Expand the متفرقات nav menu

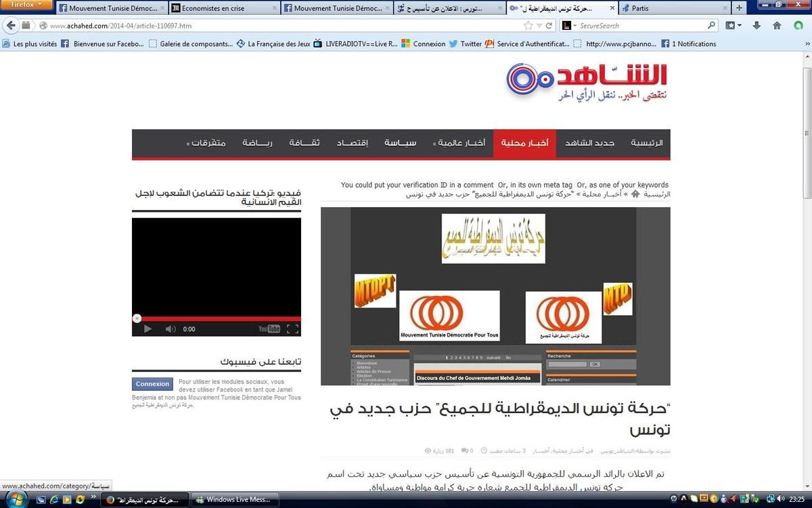pos(206,143)
